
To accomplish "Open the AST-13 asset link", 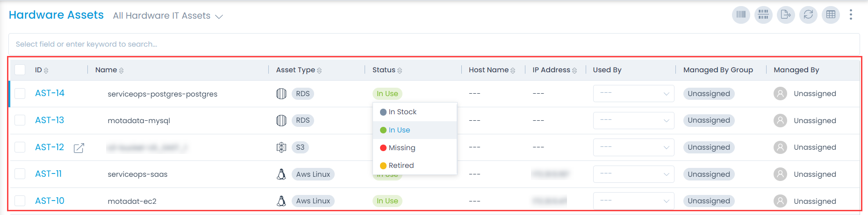I will [x=50, y=120].
